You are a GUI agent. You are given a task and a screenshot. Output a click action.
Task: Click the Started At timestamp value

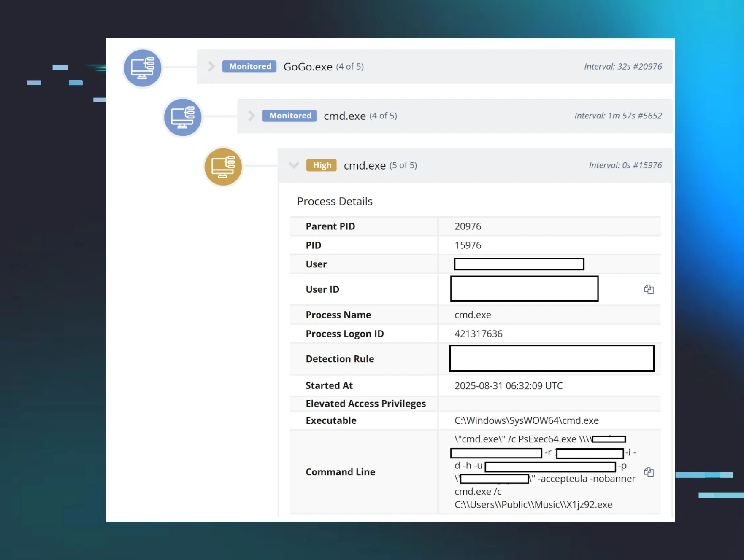point(508,386)
